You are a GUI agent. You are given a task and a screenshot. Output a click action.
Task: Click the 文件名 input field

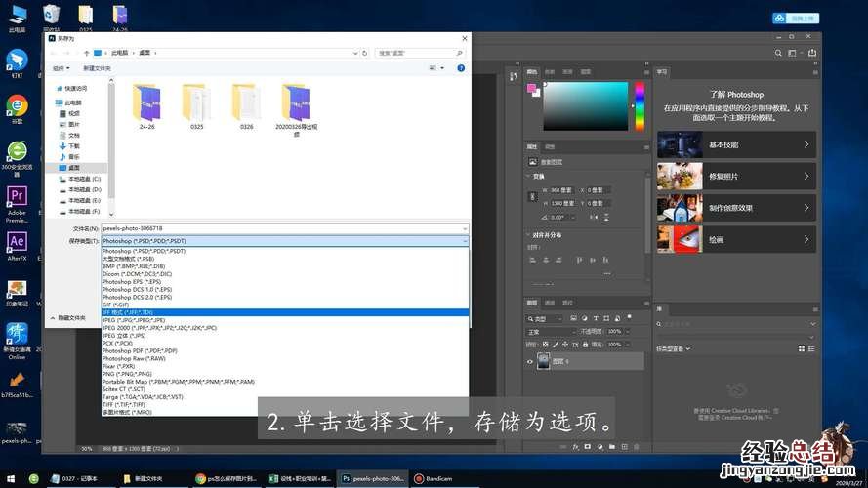click(283, 228)
